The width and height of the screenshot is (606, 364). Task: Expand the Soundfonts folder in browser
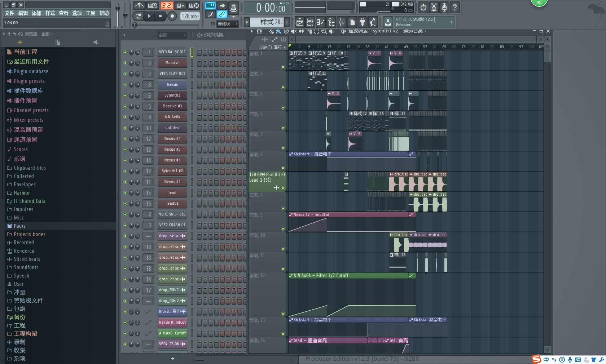[x=22, y=267]
